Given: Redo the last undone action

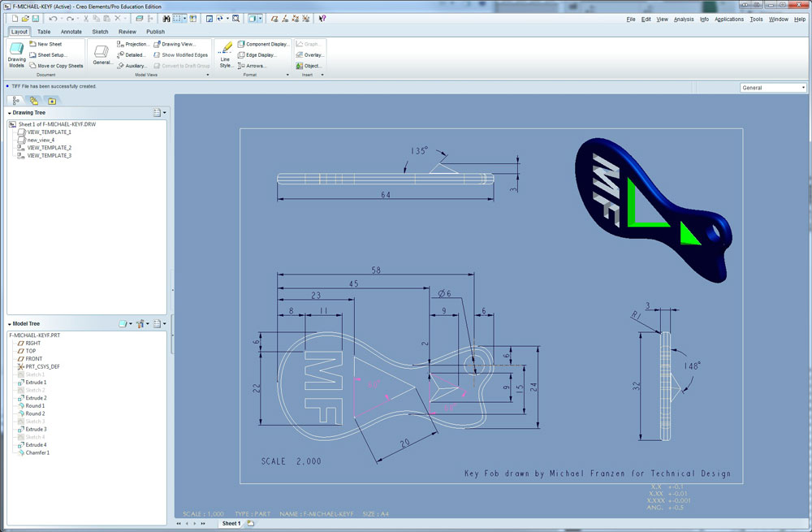Looking at the screenshot, I should (69, 19).
